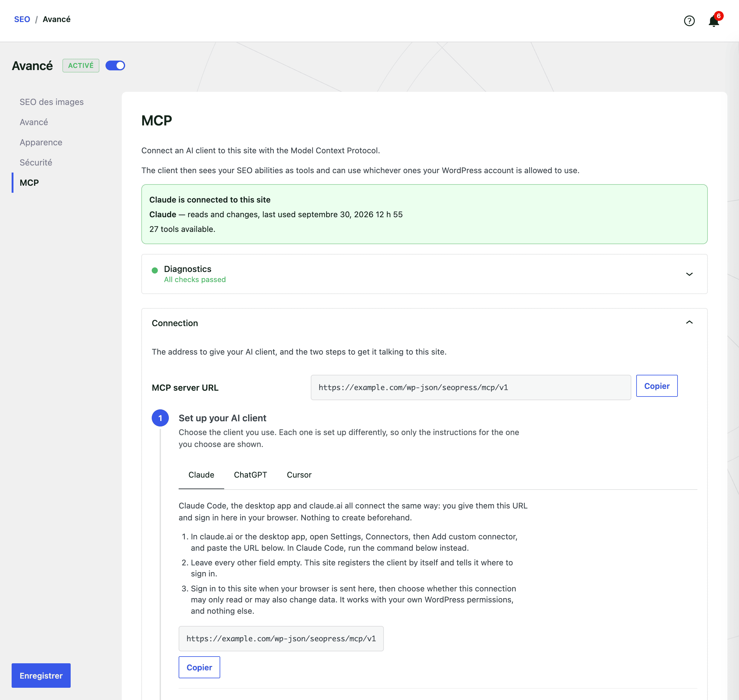Screen dimensions: 739x700
Task: Open the notifications bell icon
Action: (x=713, y=21)
